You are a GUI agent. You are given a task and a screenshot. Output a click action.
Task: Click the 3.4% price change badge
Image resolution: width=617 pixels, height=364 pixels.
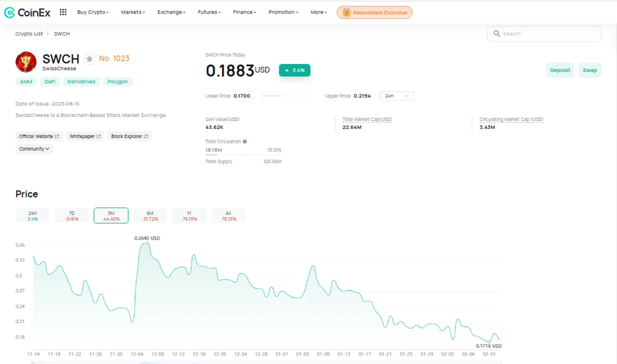tap(295, 70)
